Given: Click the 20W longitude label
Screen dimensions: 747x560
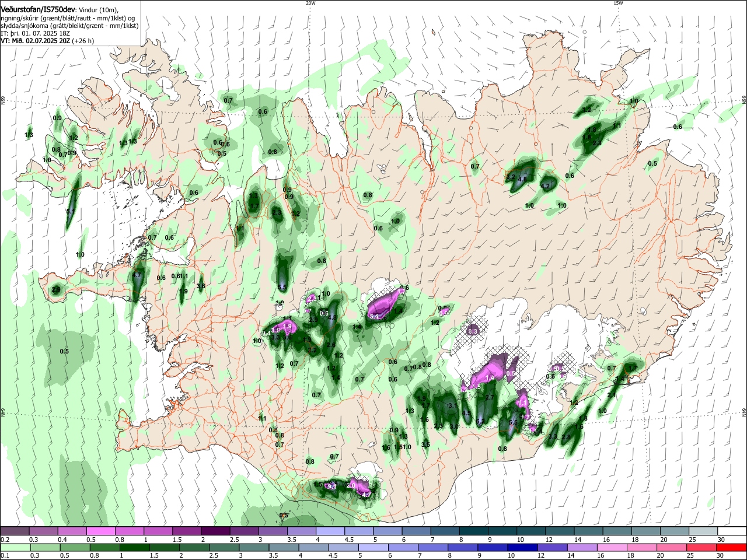Looking at the screenshot, I should (x=310, y=3).
